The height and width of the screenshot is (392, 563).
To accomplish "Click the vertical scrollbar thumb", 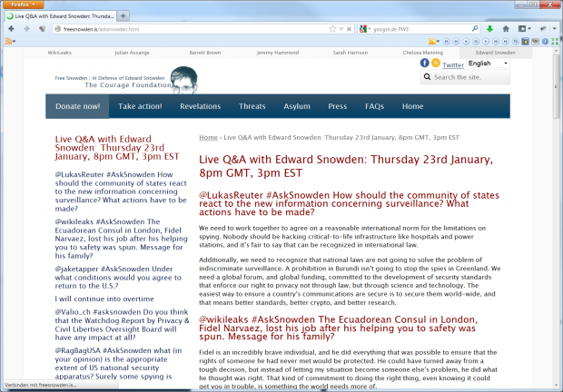I will coord(556,87).
